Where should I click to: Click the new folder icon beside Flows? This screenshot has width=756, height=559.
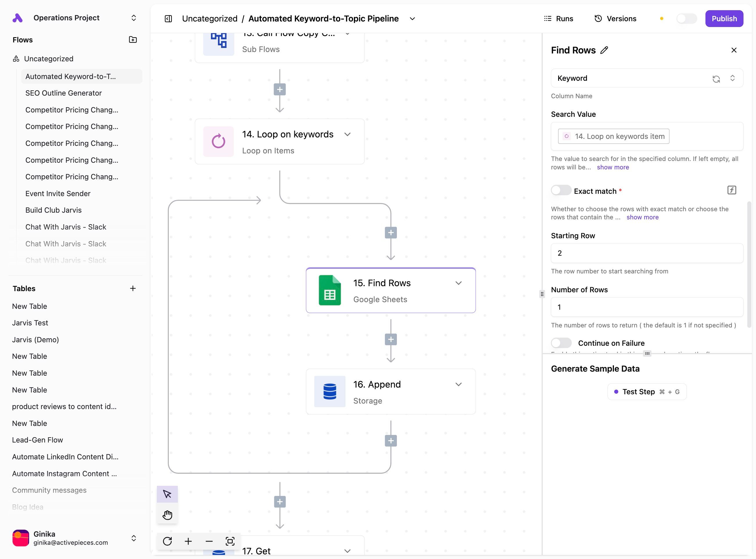point(133,40)
